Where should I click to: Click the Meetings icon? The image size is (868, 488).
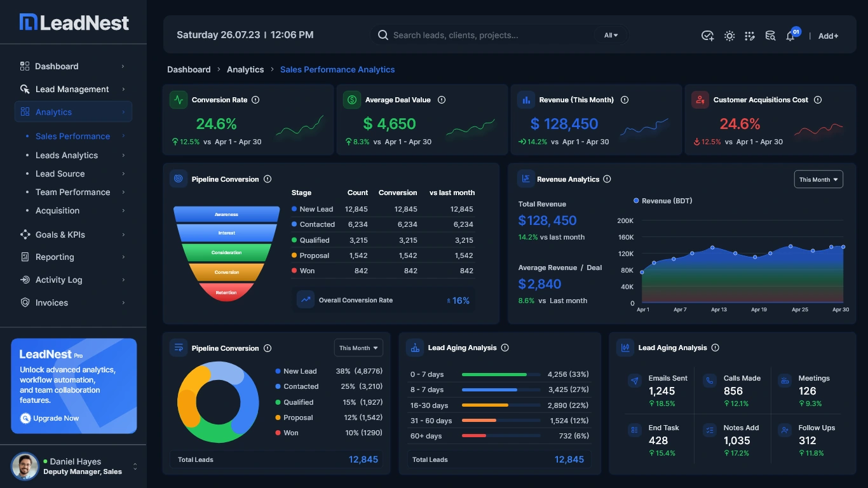coord(785,381)
